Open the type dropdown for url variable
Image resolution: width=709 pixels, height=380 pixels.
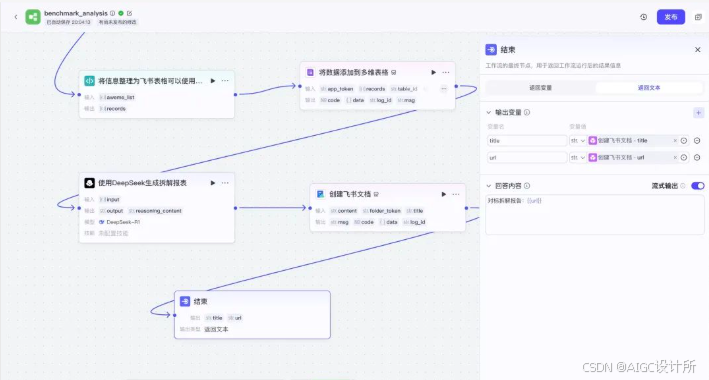(577, 157)
